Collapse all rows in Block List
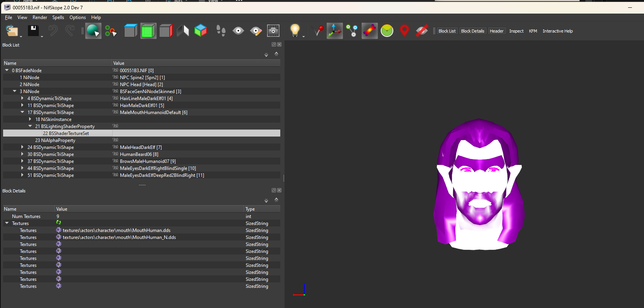 [276, 54]
